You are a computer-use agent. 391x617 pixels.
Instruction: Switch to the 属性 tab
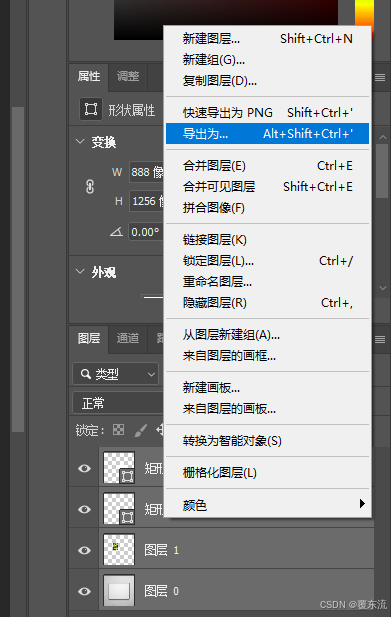[x=89, y=76]
